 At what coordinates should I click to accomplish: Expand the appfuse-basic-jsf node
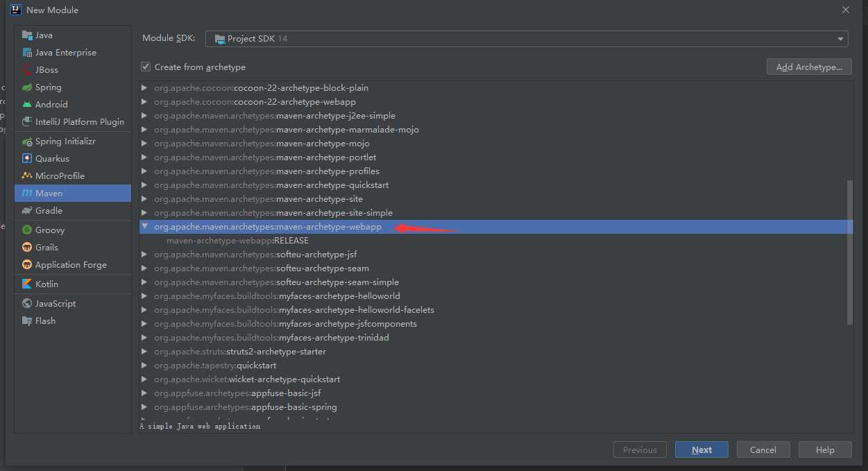tap(144, 393)
